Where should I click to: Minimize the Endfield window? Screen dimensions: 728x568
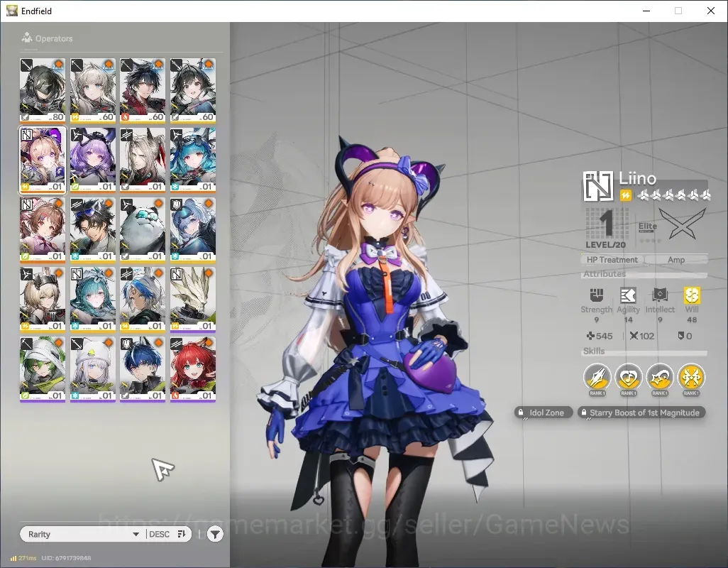(x=646, y=11)
